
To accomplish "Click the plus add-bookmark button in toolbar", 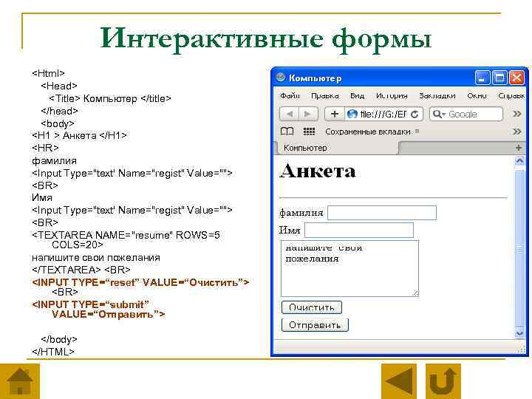I will tap(335, 114).
